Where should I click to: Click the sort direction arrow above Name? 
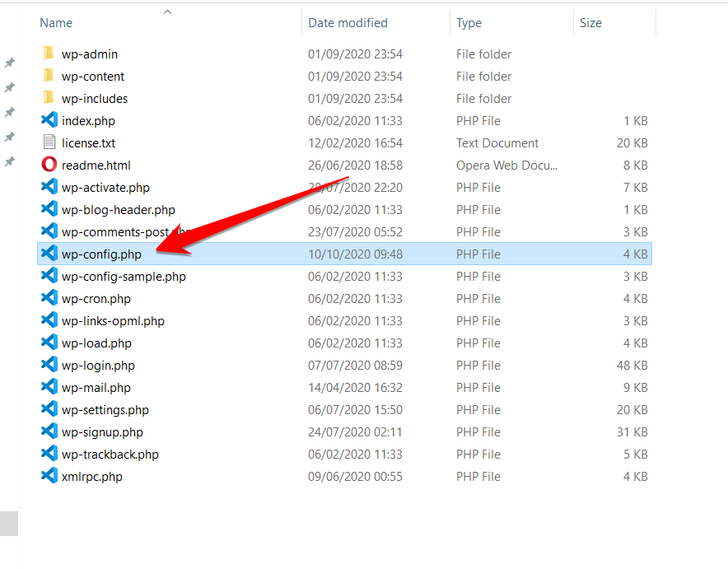click(168, 12)
